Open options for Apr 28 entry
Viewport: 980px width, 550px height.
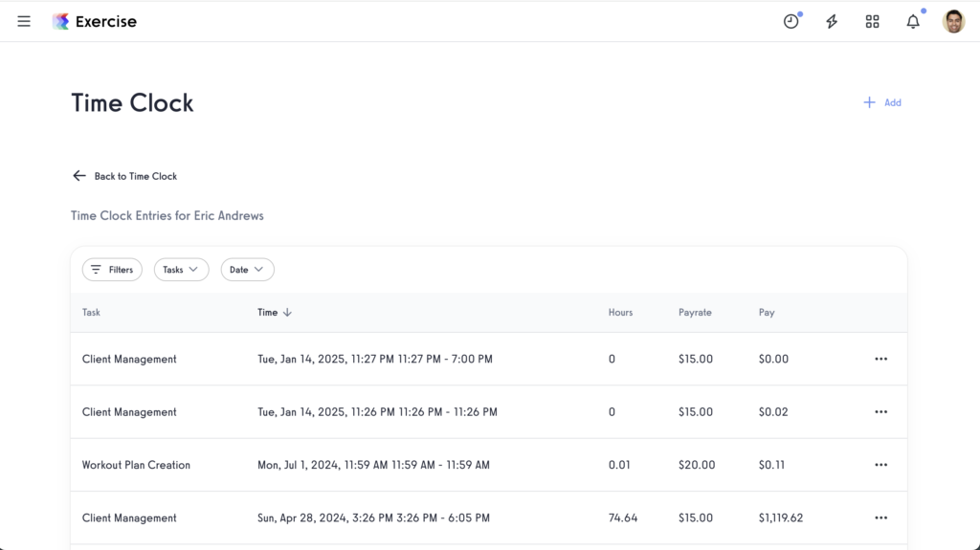880,518
